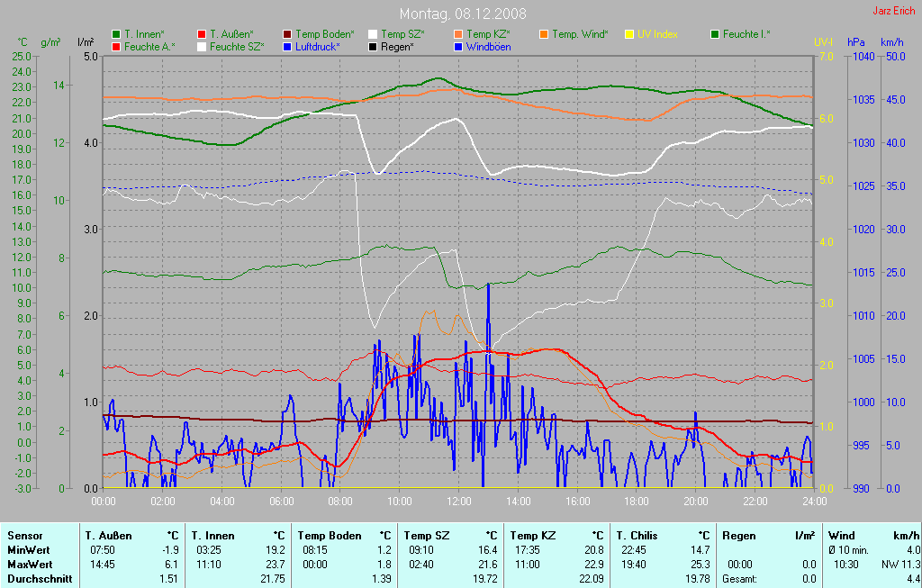Click the Temp KZ column header
The width and height of the screenshot is (922, 588).
coord(533,536)
